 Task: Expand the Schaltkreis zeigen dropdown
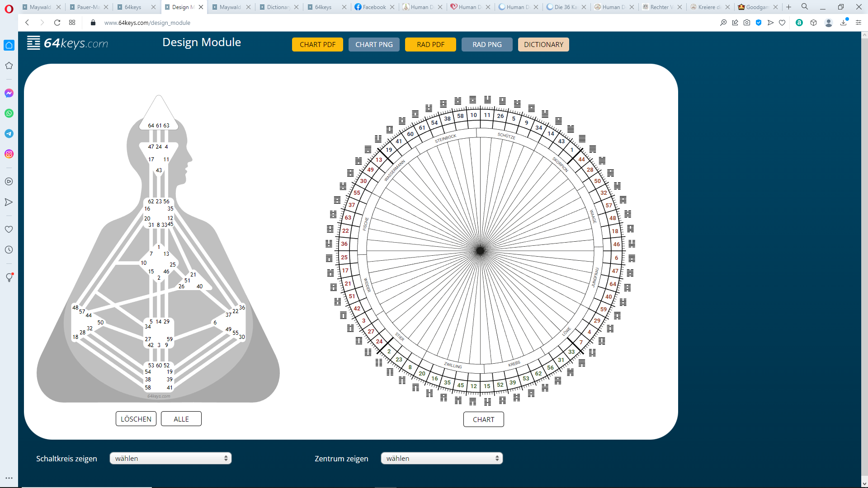pyautogui.click(x=170, y=458)
